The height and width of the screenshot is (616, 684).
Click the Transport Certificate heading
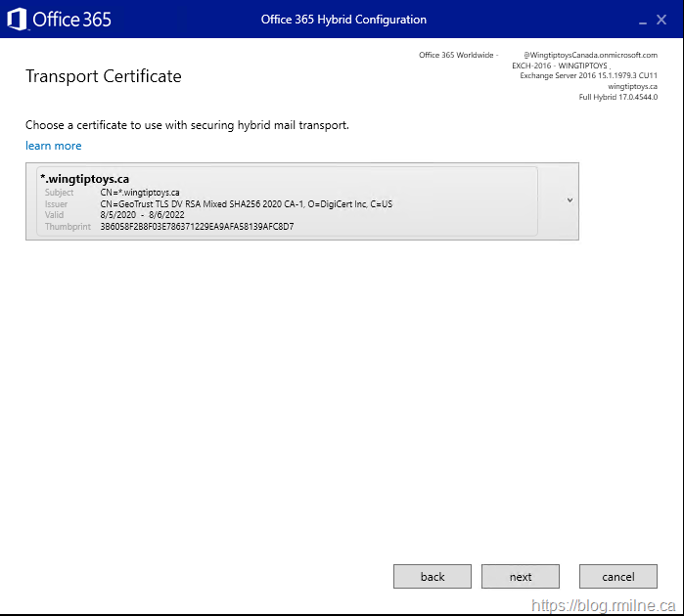pyautogui.click(x=103, y=76)
